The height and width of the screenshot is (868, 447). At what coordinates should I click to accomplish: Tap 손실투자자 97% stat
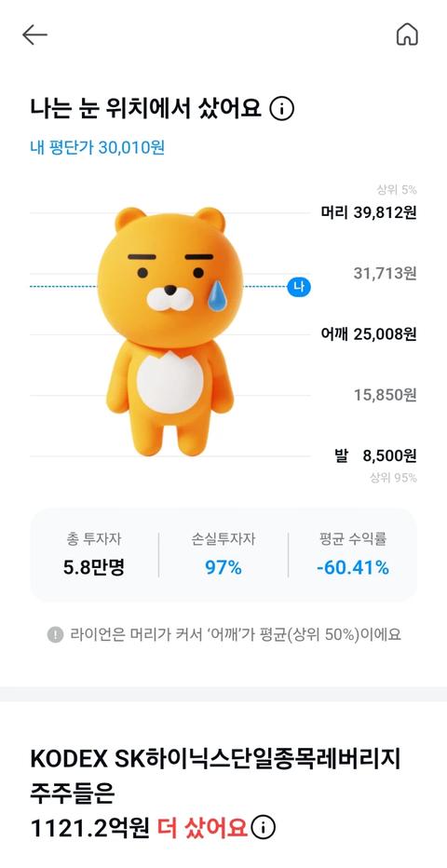click(x=223, y=554)
